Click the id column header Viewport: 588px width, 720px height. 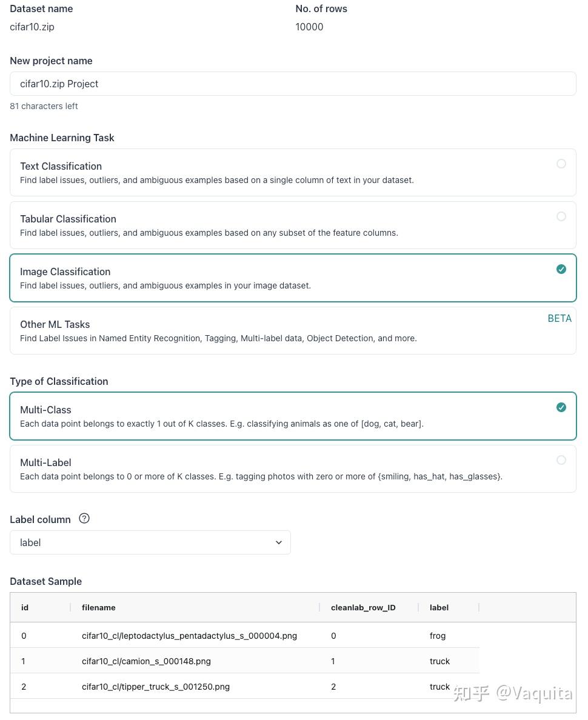click(x=25, y=607)
